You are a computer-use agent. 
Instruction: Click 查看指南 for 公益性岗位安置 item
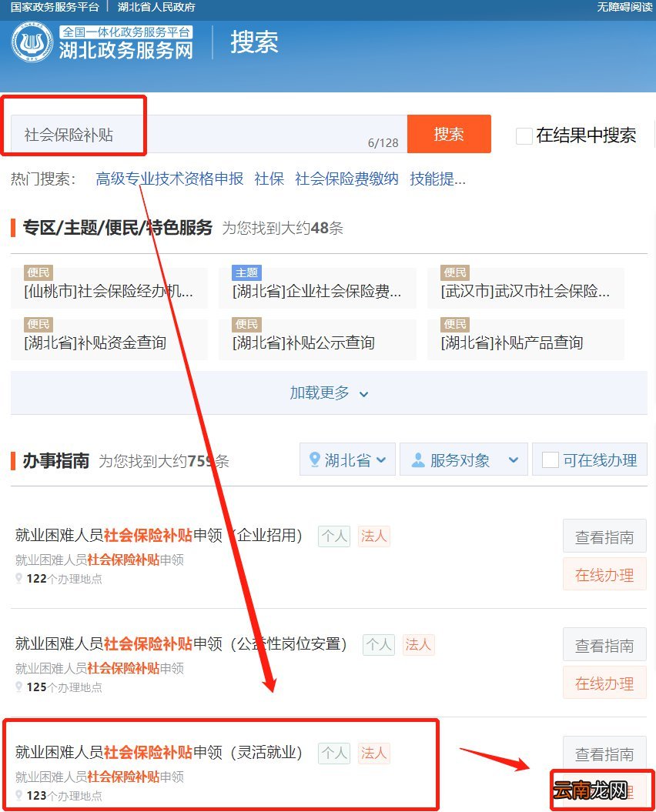[x=604, y=645]
